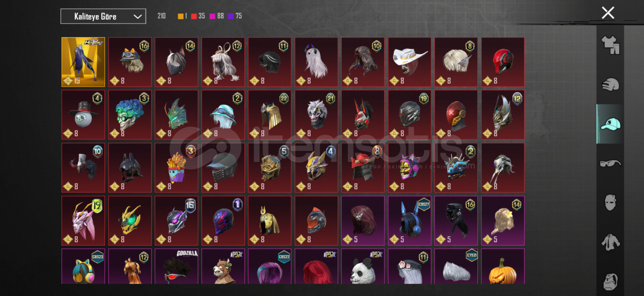
Task: Open the backpack category icon
Action: 610,281
